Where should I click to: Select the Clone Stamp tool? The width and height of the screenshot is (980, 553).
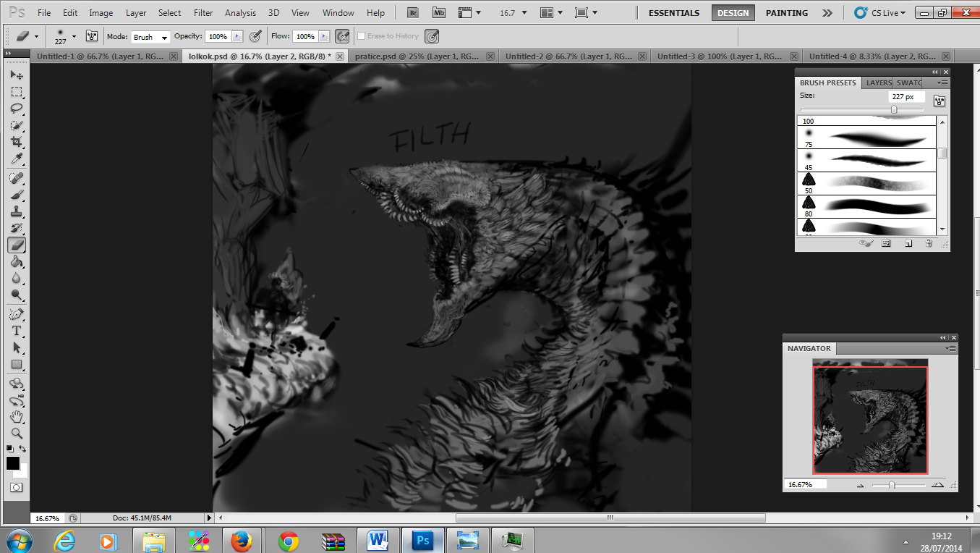(17, 211)
